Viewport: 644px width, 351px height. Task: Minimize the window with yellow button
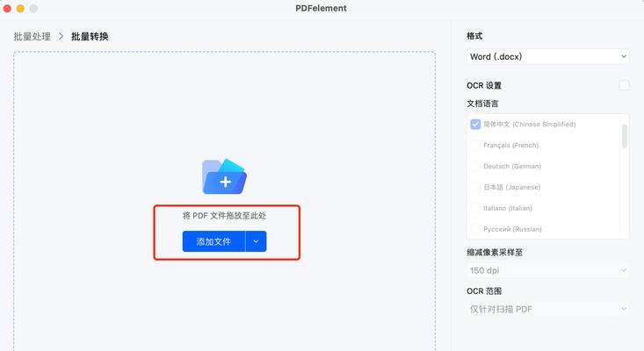pyautogui.click(x=20, y=8)
